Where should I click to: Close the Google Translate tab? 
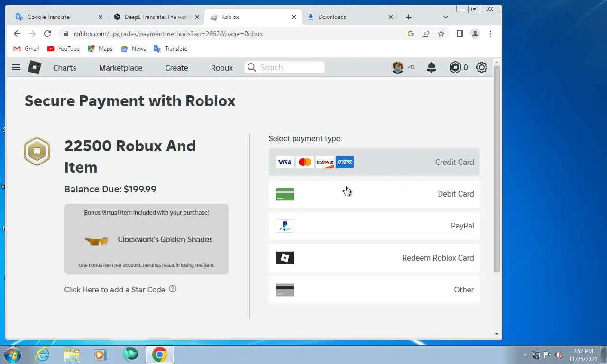(100, 17)
